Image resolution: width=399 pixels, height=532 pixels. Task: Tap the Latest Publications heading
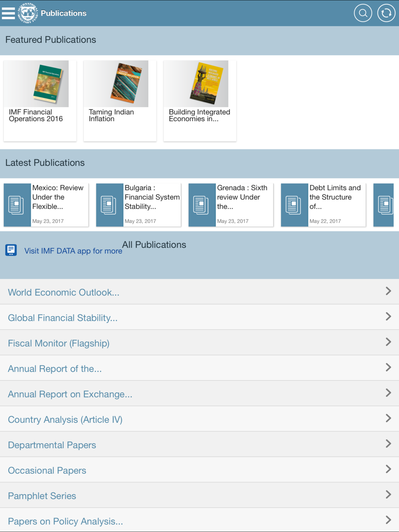(x=45, y=163)
